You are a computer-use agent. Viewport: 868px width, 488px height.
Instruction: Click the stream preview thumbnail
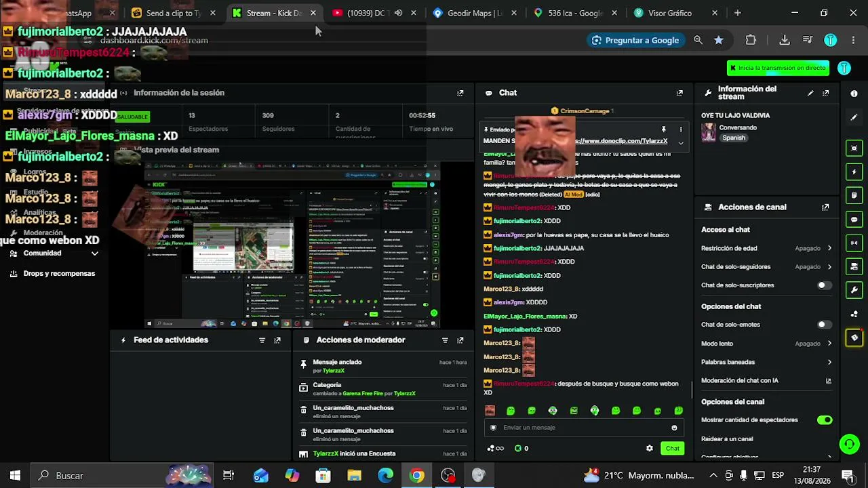tap(292, 244)
